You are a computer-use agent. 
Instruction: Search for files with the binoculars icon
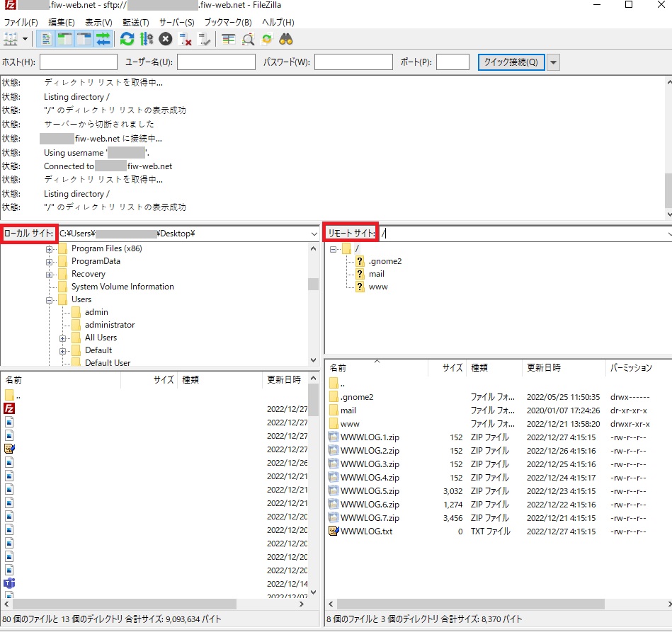[286, 40]
